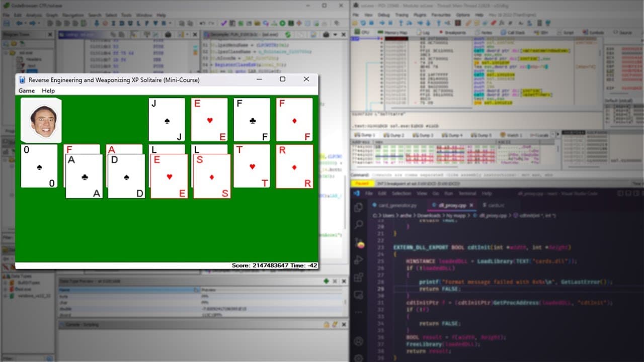Pick the 0 of spades tableau card
Viewport: 644px width, 362px height.
pos(39,166)
